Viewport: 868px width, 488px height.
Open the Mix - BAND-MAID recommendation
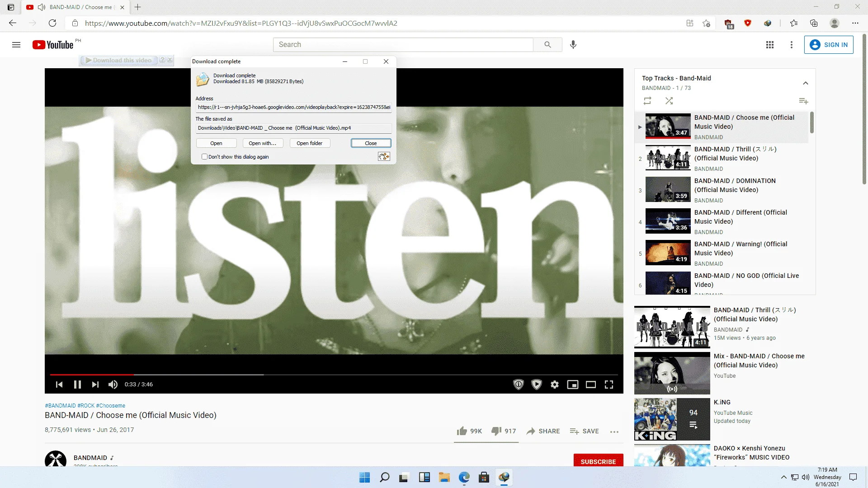pyautogui.click(x=672, y=373)
